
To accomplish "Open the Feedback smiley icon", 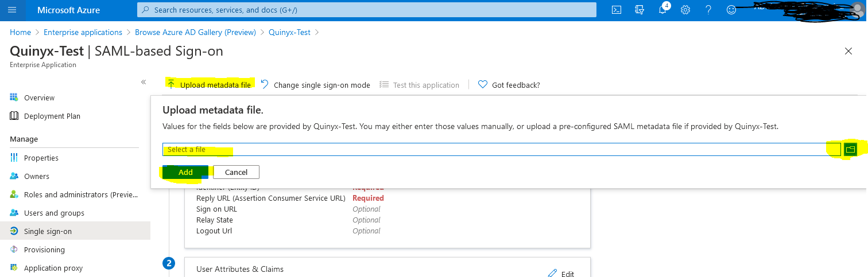I will (731, 10).
